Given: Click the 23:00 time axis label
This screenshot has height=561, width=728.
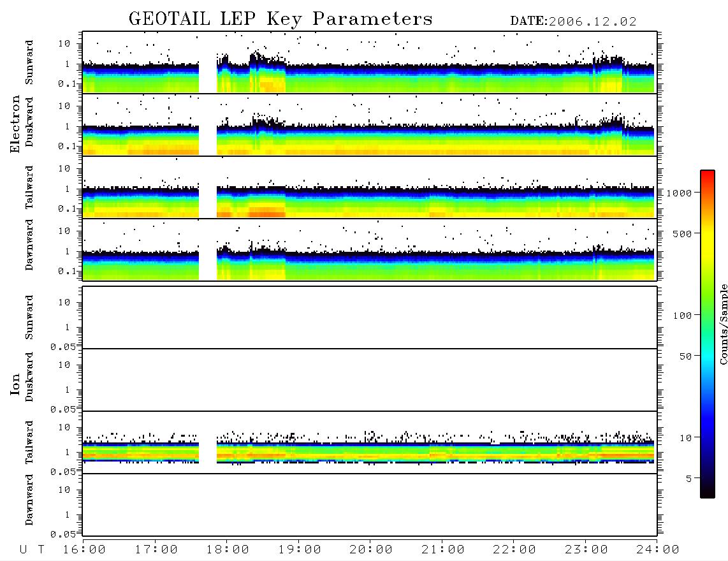Looking at the screenshot, I should 586,550.
